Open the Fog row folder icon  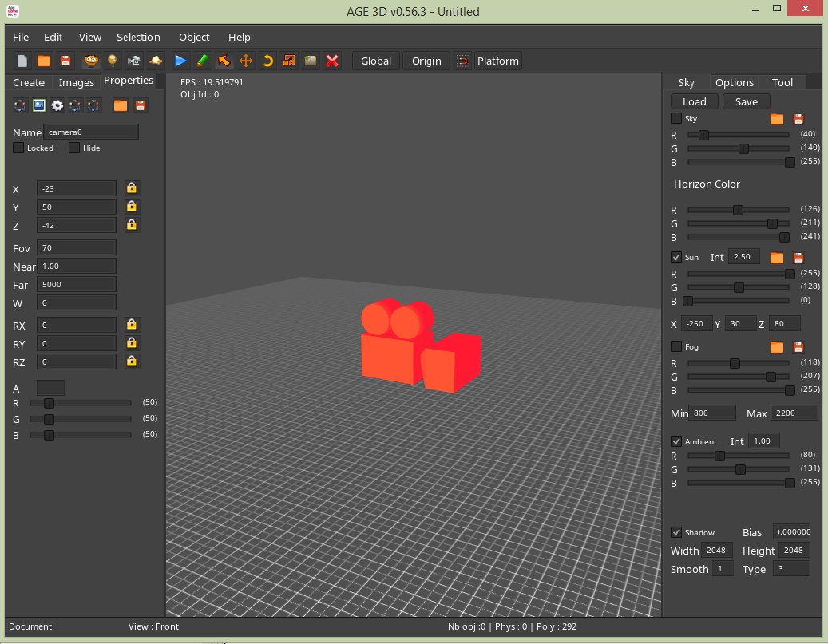pos(777,347)
